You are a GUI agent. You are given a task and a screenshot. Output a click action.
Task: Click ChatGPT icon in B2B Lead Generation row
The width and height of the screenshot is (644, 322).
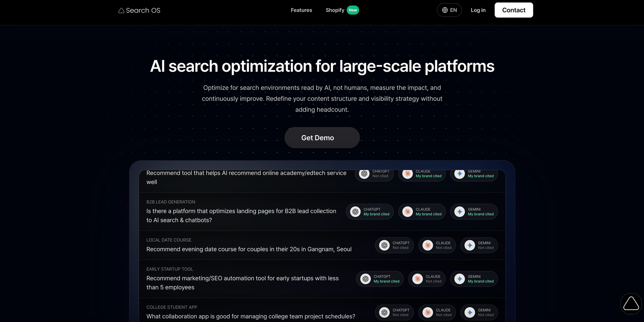tap(355, 212)
